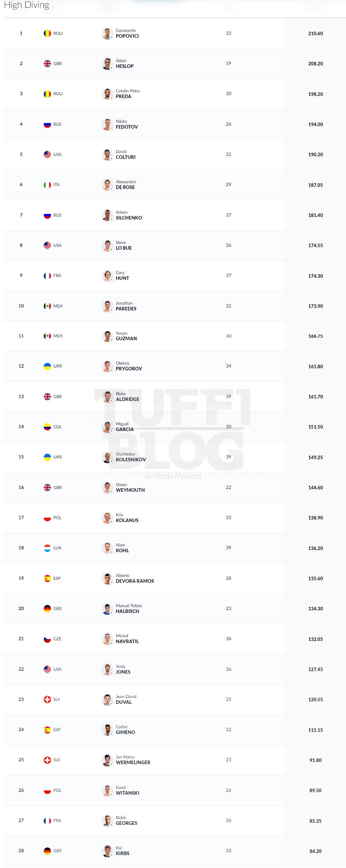346x868 pixels.
Task: Click Constantin Popovici's athlete photo
Action: [x=107, y=33]
